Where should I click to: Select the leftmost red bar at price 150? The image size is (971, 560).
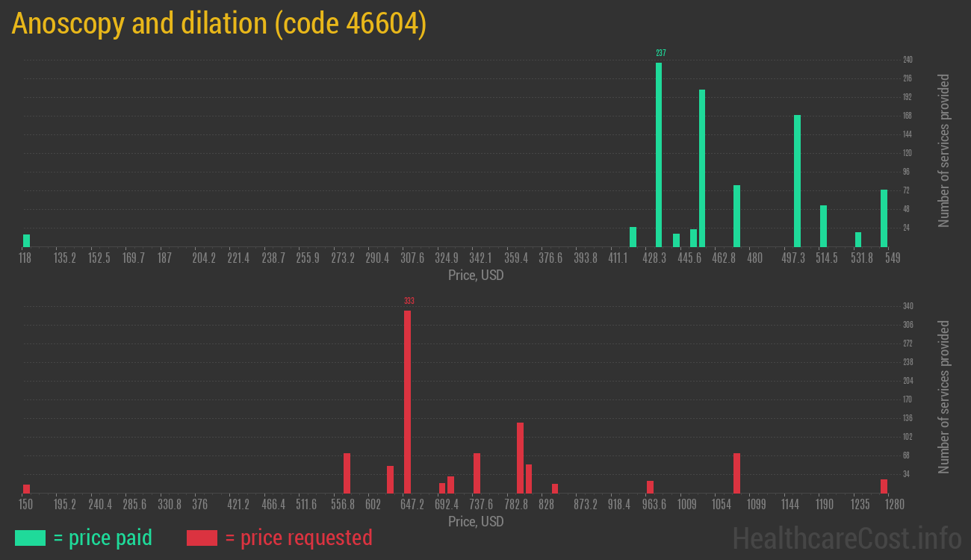pyautogui.click(x=27, y=488)
